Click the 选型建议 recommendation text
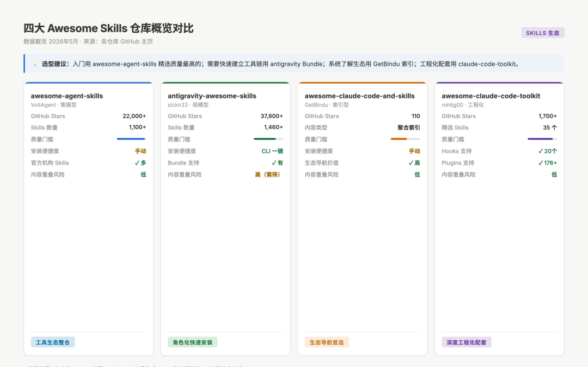This screenshot has height=367, width=588. [x=280, y=64]
